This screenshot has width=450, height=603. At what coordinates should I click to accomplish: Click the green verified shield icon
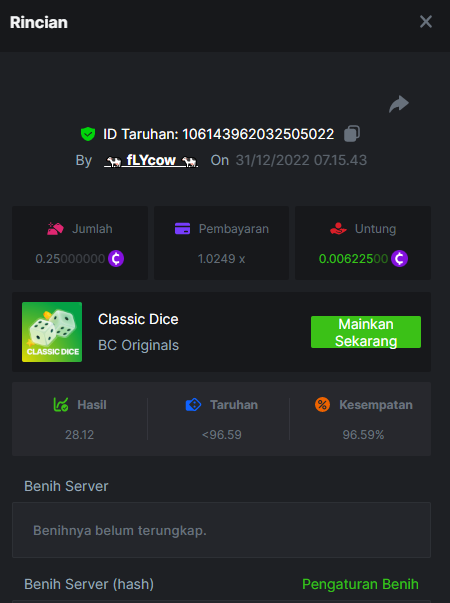coord(88,134)
